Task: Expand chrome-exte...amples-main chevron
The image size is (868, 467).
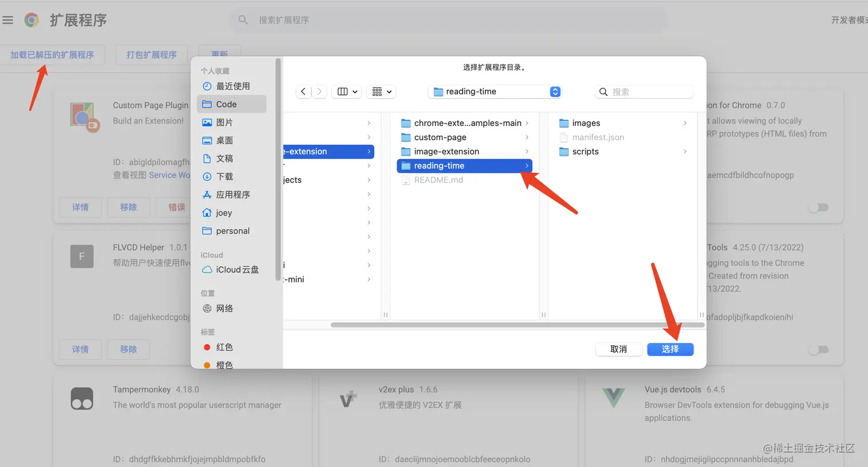Action: (526, 123)
